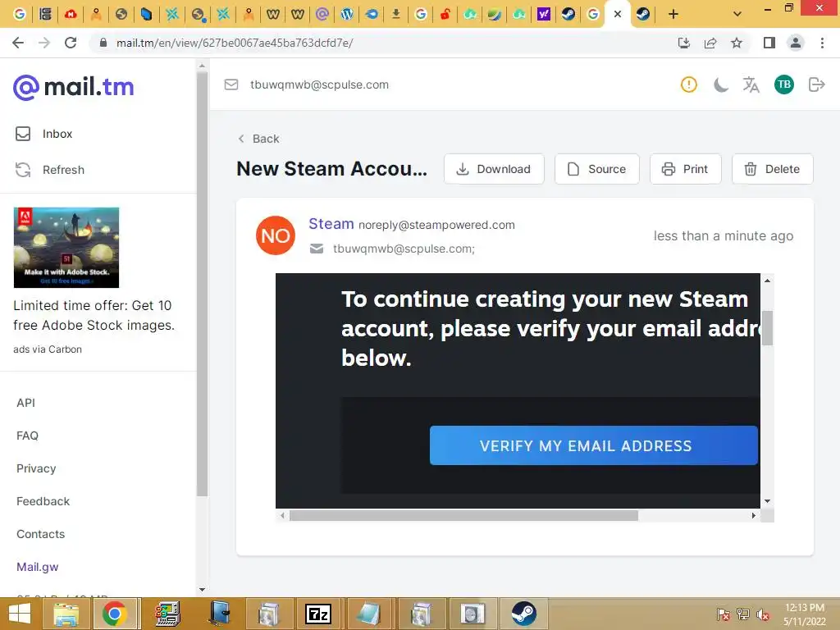Open the API link

click(x=25, y=403)
